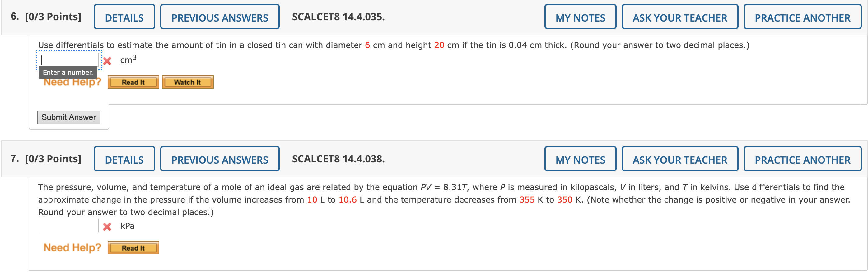
Task: Click the Need Help label for problem 7
Action: (x=72, y=247)
